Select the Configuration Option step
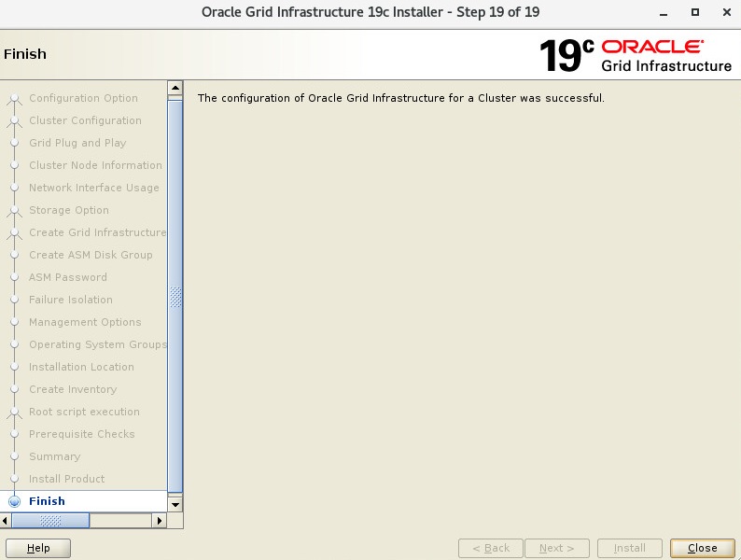 coord(83,98)
